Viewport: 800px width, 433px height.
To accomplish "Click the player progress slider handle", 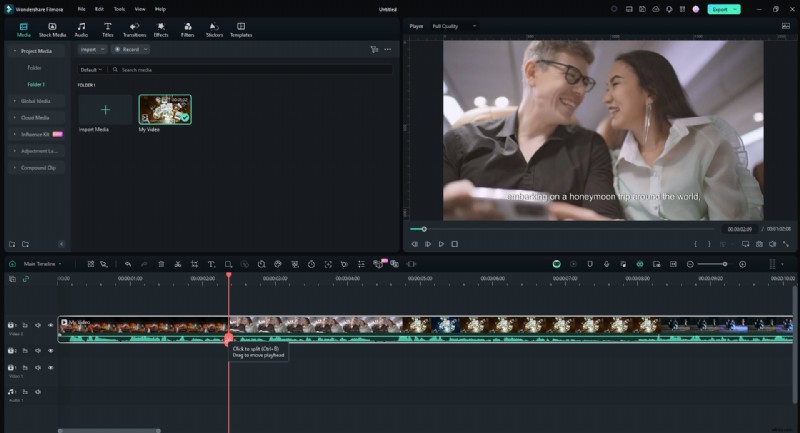I will coord(423,229).
